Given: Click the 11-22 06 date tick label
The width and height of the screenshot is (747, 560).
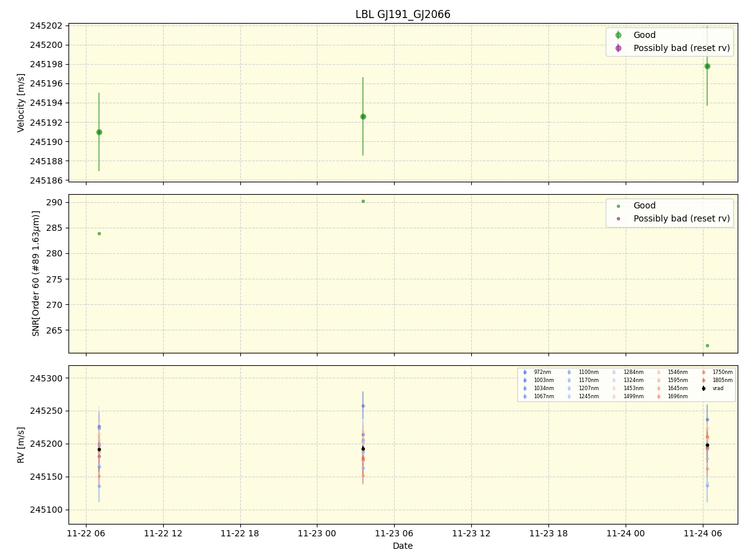Looking at the screenshot, I should click(86, 533).
